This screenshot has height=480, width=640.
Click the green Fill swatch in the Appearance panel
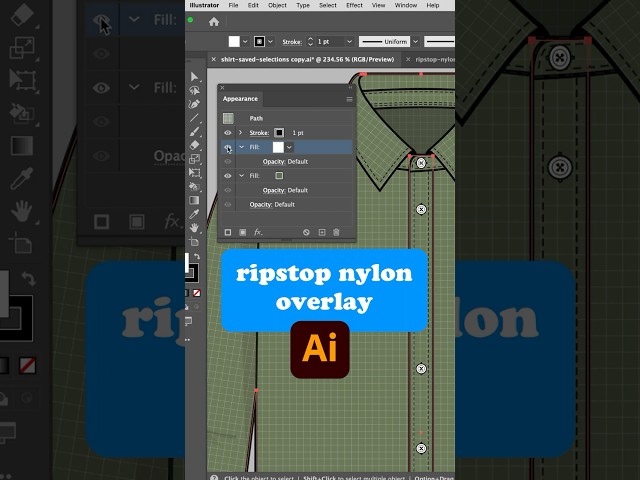pyautogui.click(x=279, y=176)
